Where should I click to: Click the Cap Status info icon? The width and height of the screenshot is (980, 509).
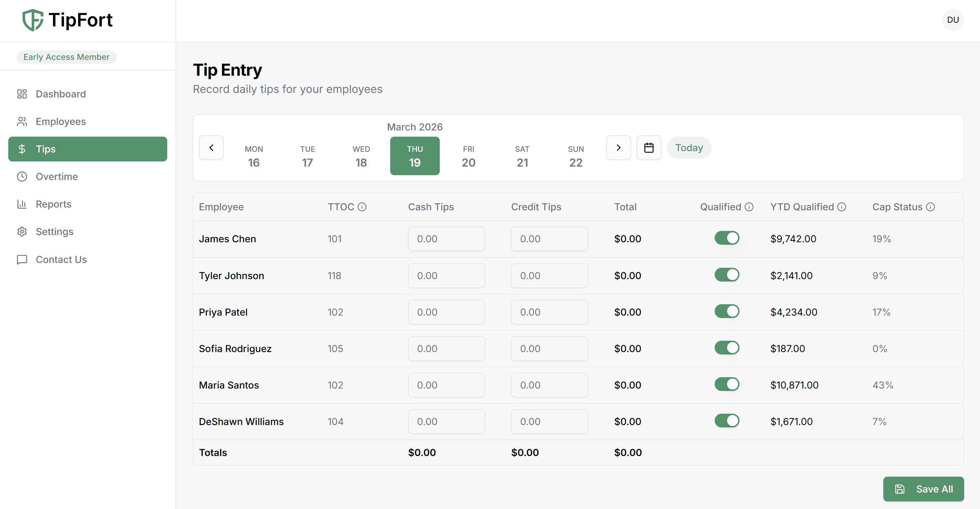(931, 207)
